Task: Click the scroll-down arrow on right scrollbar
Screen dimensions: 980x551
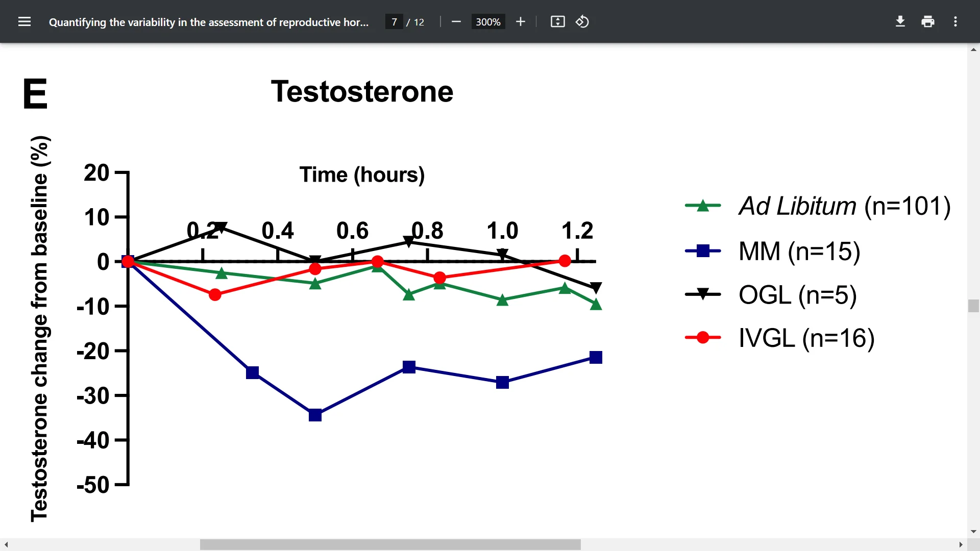Action: point(973,531)
